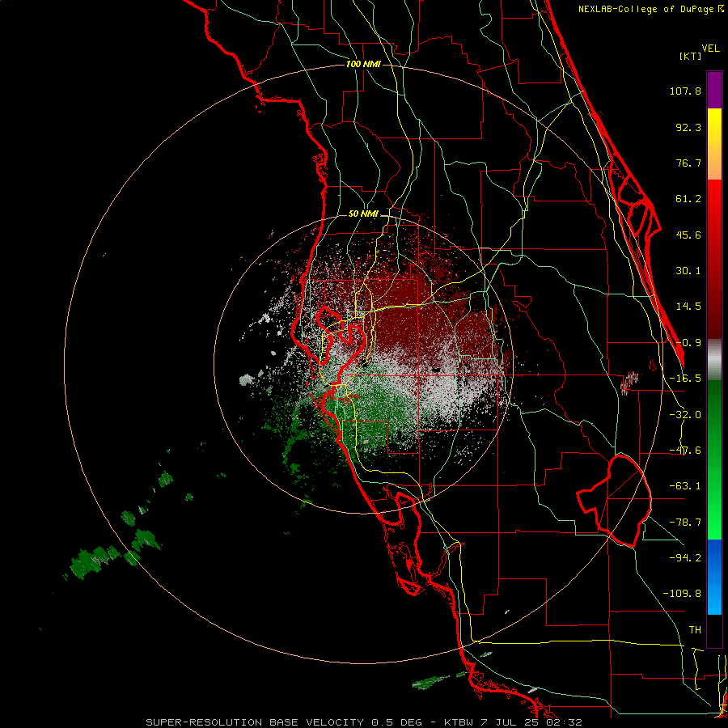Select the -16.5 velocity scale value
The image size is (728, 728).
pyautogui.click(x=685, y=379)
